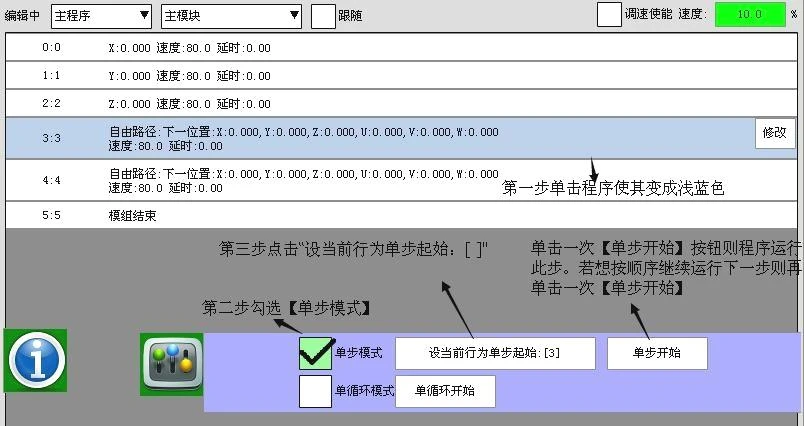Image resolution: width=804 pixels, height=426 pixels.
Task: Select row 5:5 模组结束
Action: 401,215
